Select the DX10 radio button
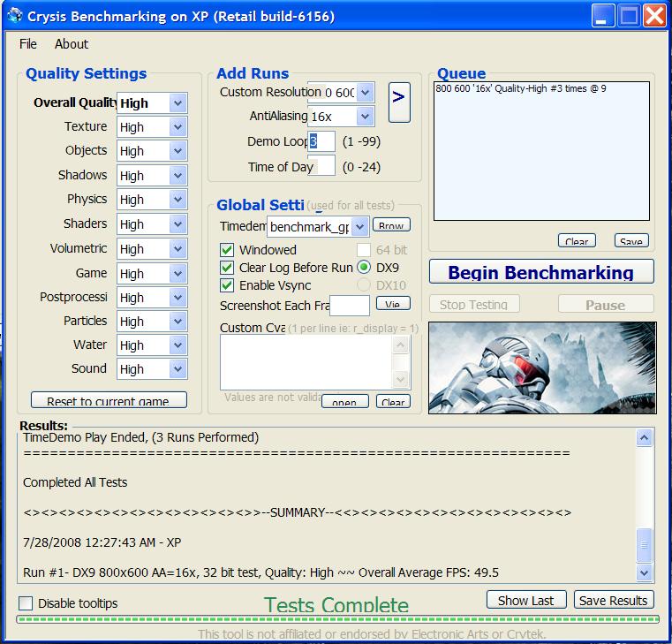This screenshot has height=644, width=672. tap(364, 285)
